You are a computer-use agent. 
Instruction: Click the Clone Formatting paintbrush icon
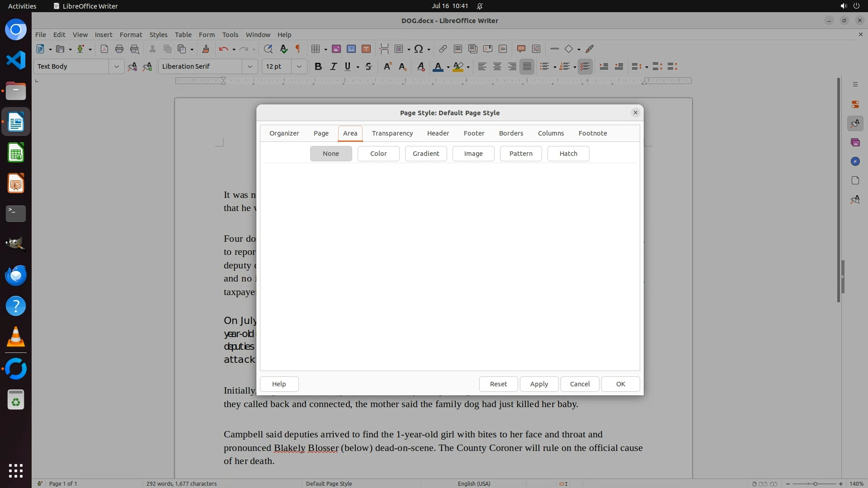pos(206,49)
